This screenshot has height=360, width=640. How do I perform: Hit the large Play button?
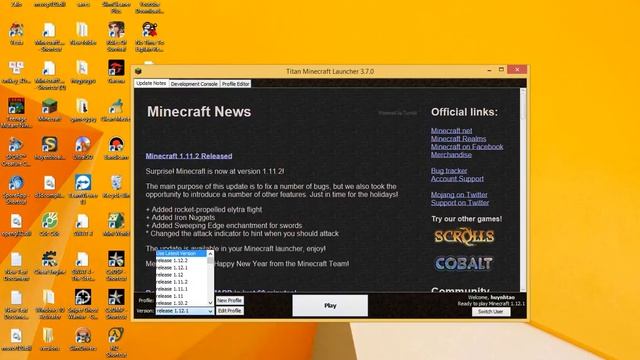coord(330,305)
